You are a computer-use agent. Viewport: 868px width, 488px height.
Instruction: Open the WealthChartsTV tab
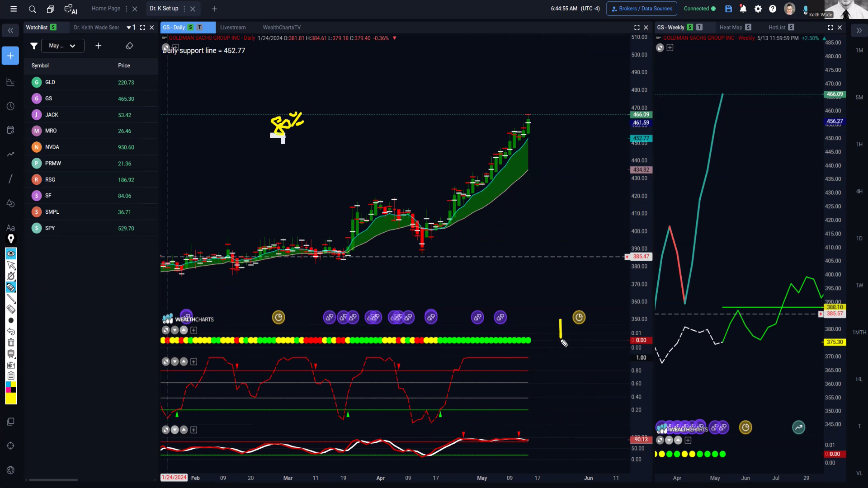pos(282,27)
